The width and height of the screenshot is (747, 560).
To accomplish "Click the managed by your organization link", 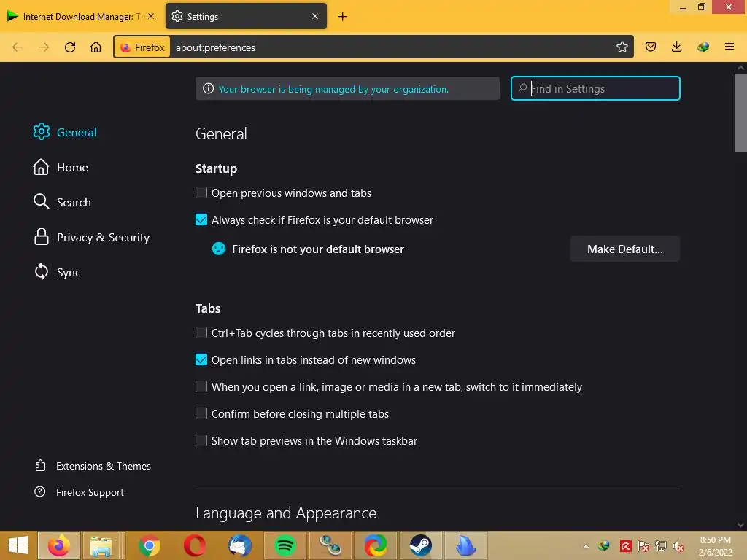I will click(x=333, y=89).
